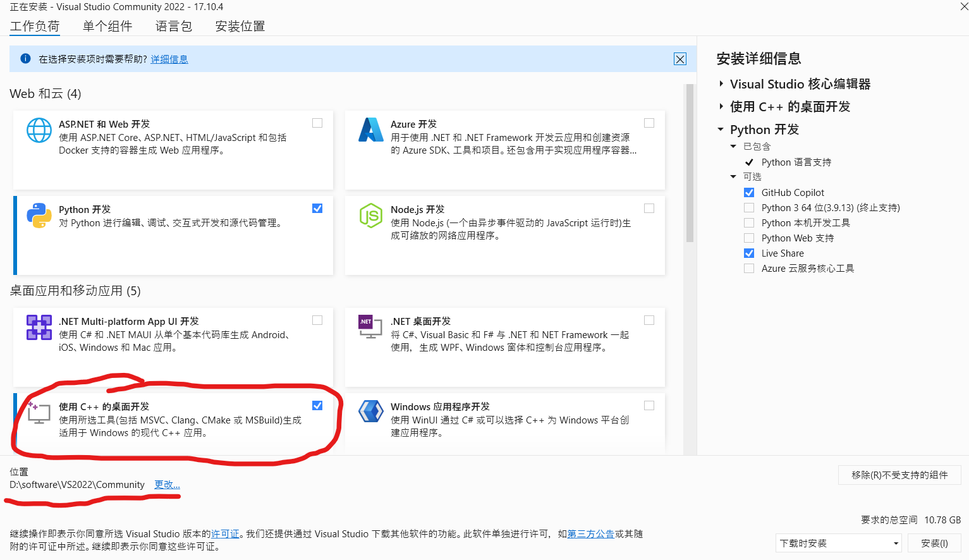
Task: Open the 许可证 license link
Action: 225,534
